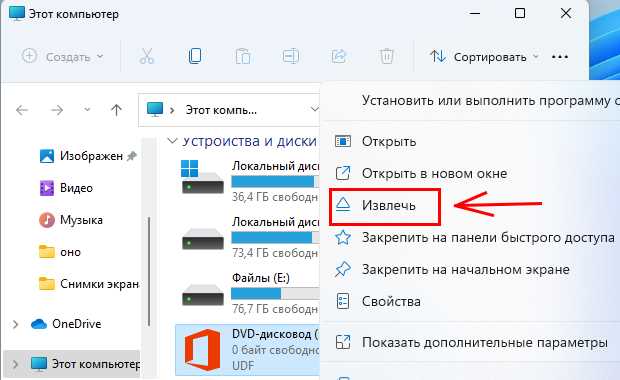Image resolution: width=620 pixels, height=380 pixels.
Task: Click the Файлы (E:) drive name
Action: pos(261,278)
